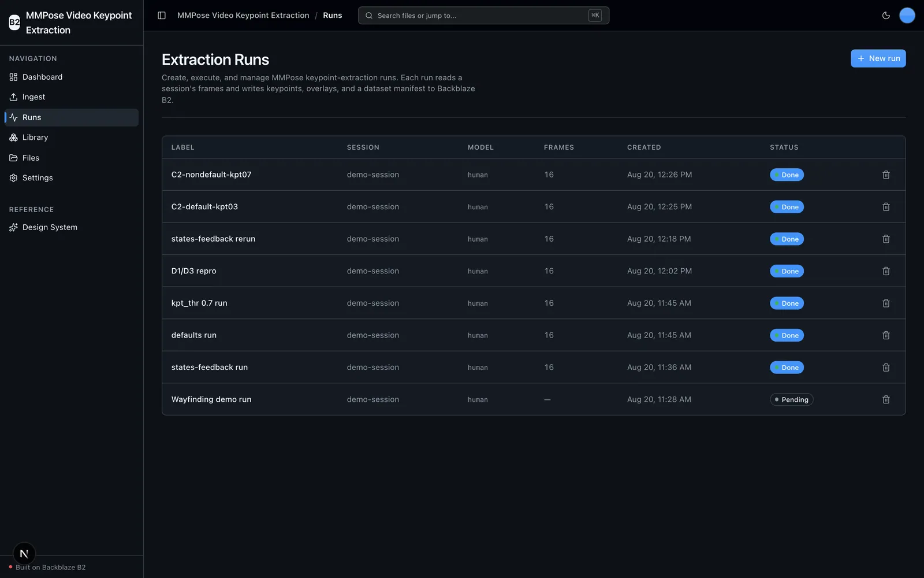924x578 pixels.
Task: Click the Done badge for C2-nondefault-kpt07
Action: (x=787, y=175)
